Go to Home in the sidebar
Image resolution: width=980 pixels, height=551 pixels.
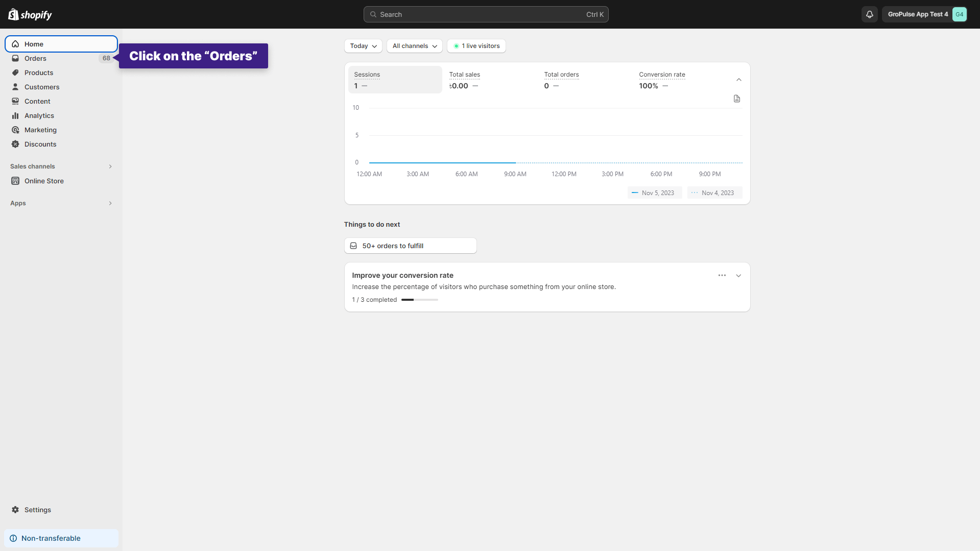coord(61,44)
